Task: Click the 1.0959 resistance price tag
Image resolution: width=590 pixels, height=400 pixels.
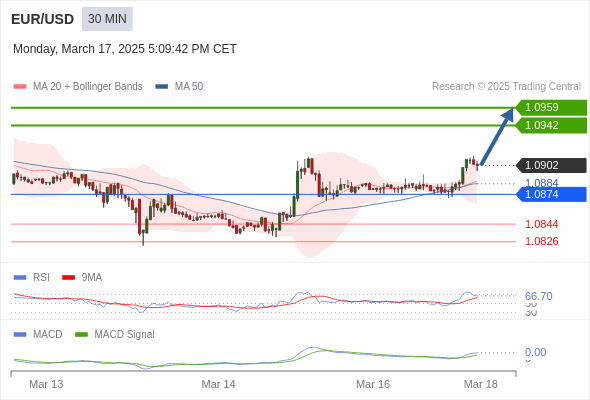Action: [x=551, y=108]
